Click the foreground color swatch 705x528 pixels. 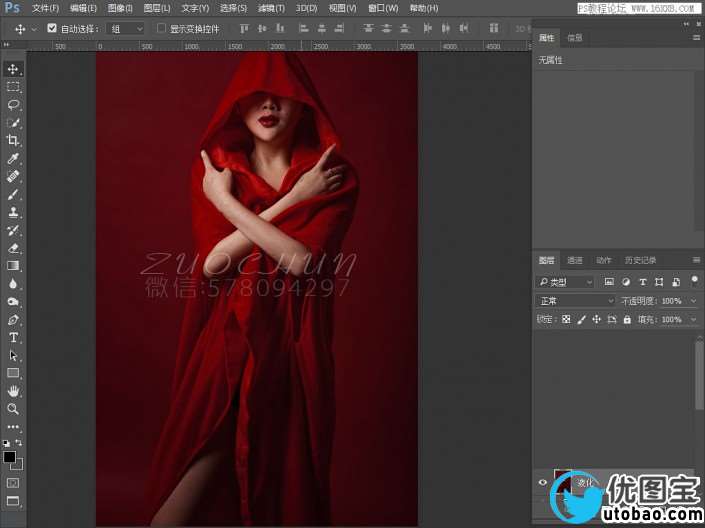(9, 457)
